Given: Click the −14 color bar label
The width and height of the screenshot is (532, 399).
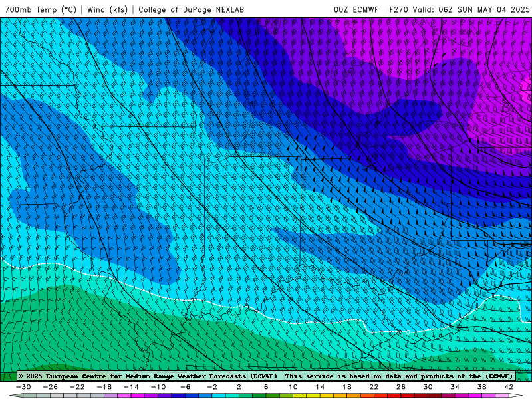Looking at the screenshot, I should (x=131, y=387).
